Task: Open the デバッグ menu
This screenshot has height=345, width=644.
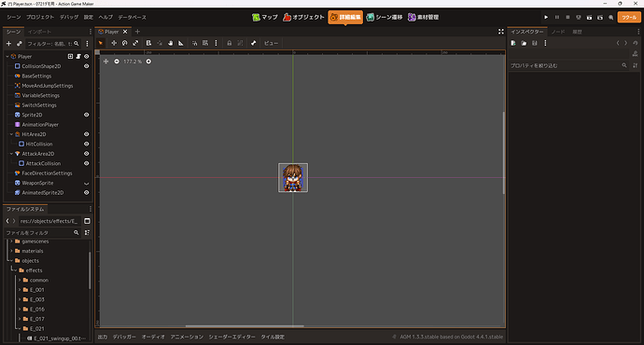Action: (x=69, y=17)
